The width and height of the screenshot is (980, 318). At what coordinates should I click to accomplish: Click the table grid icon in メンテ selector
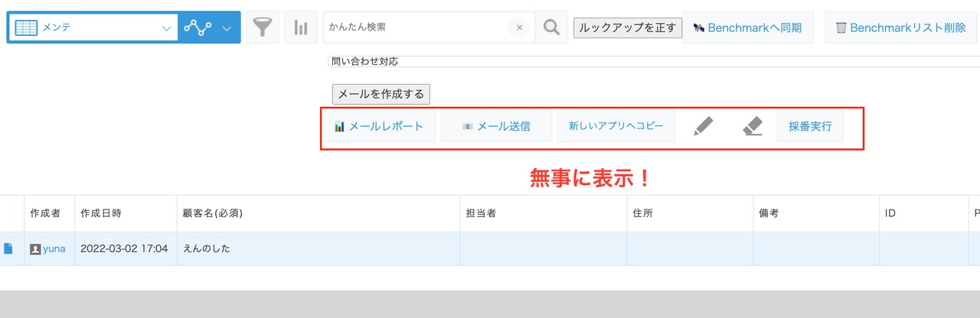[26, 28]
